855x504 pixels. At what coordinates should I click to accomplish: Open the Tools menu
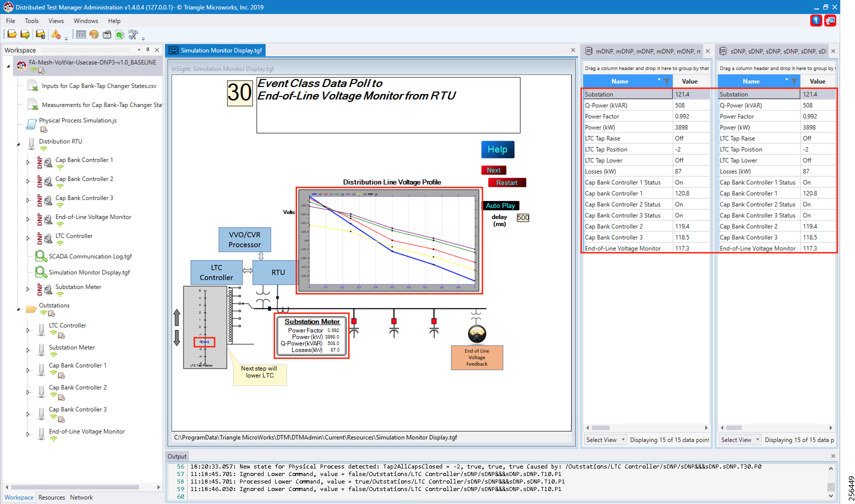(32, 21)
